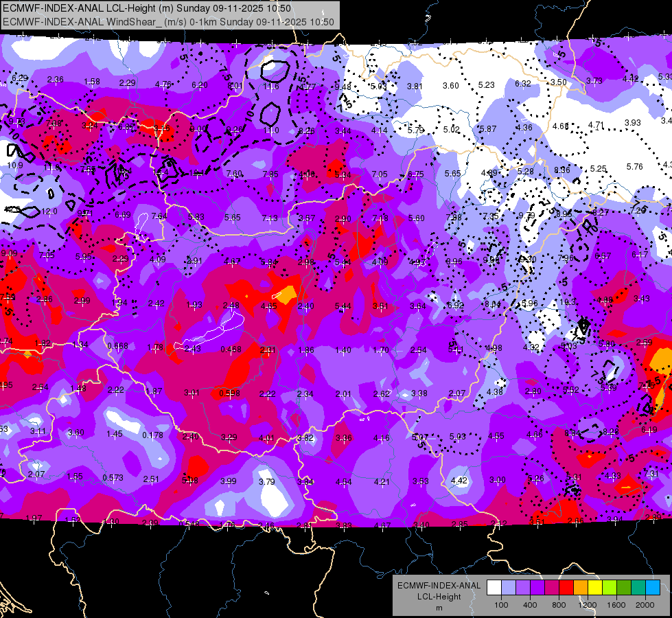This screenshot has width=672, height=618.
Task: Click the wind shear value 5.60
Action: tap(416, 218)
